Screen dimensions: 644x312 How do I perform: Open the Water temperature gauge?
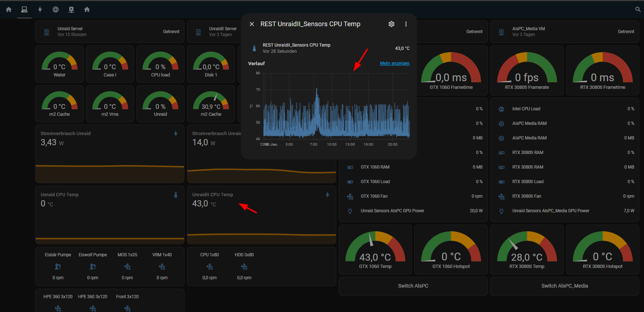(x=60, y=64)
